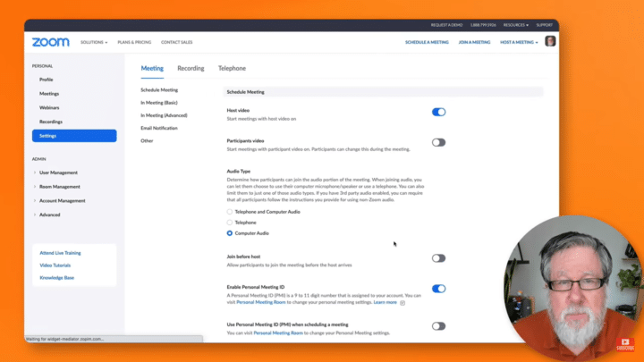Select Telephone and Computer Audio option
Viewport: 644px width, 362px height.
click(x=230, y=212)
